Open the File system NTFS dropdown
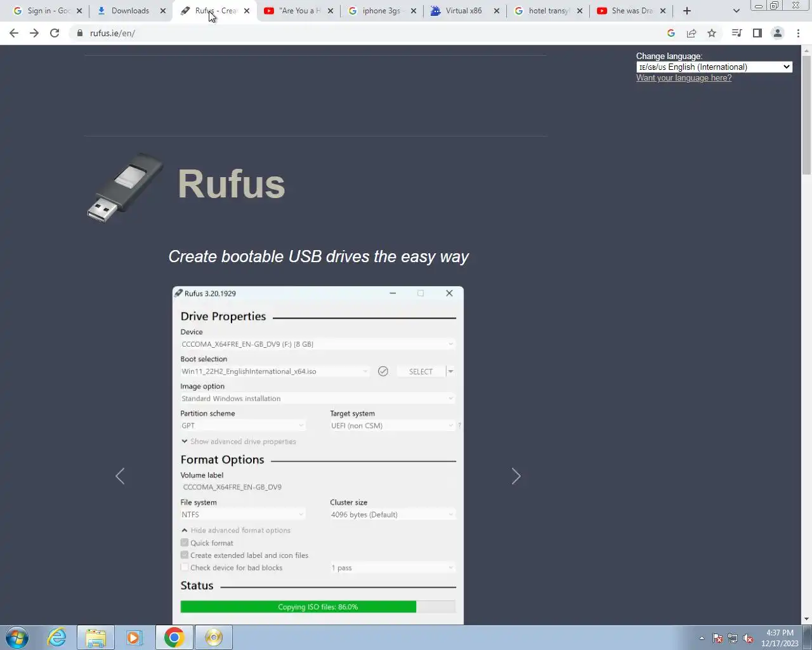812x650 pixels. pos(243,515)
